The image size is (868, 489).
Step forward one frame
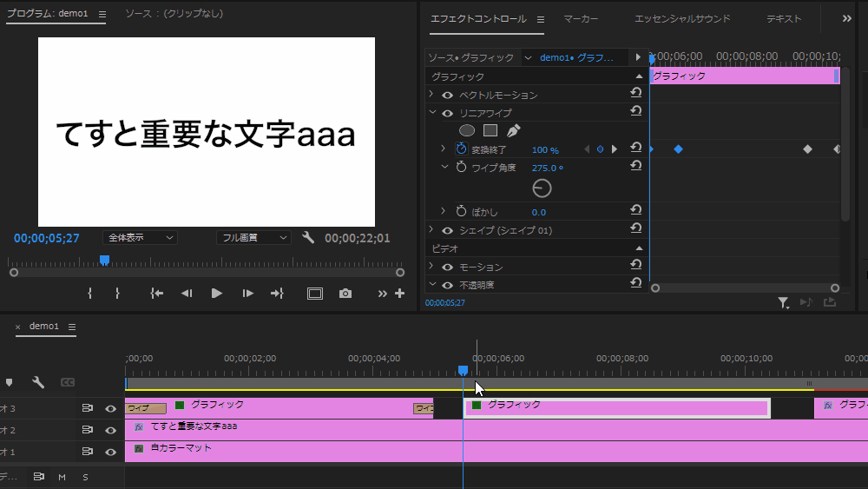point(247,294)
